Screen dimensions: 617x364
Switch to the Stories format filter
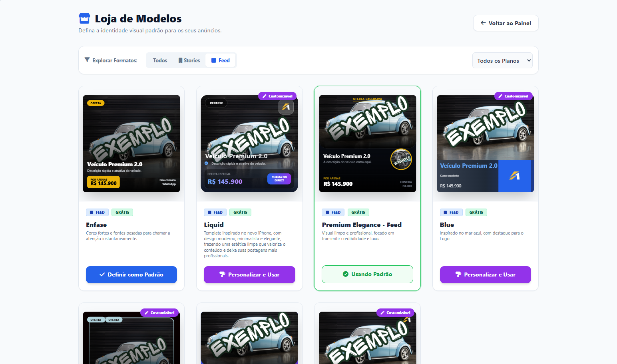[x=189, y=60]
